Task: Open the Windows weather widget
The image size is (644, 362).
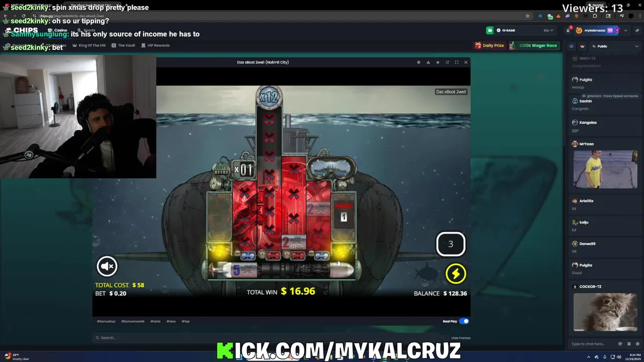Action: pos(18,356)
